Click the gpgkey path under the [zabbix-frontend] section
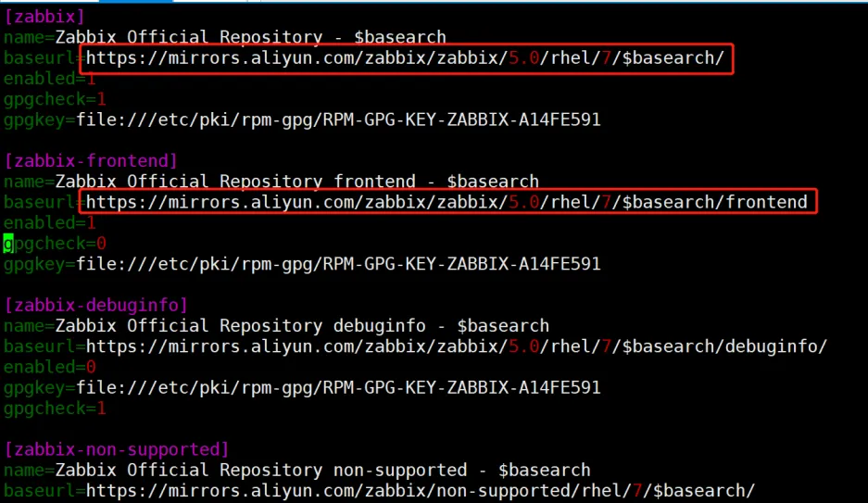The image size is (868, 503). (x=338, y=264)
